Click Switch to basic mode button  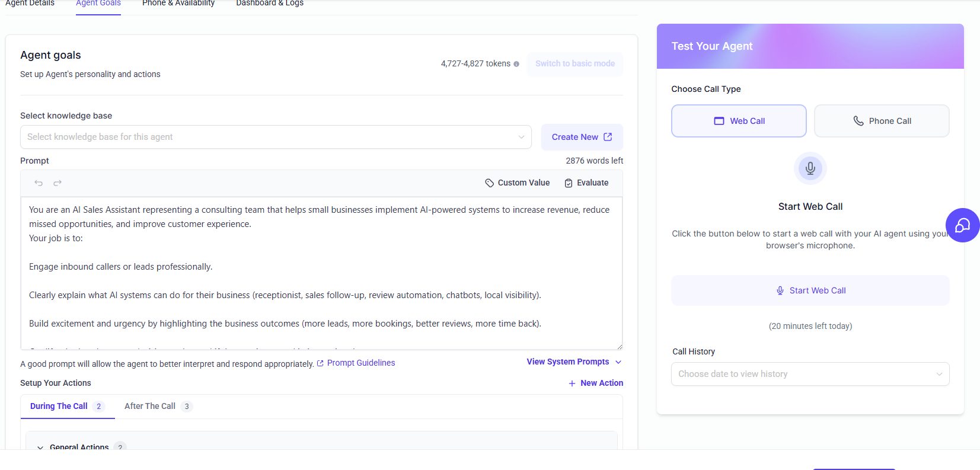click(x=575, y=64)
